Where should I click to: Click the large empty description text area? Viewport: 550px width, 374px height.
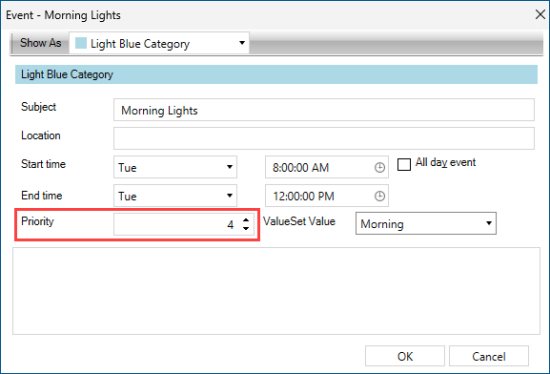pyautogui.click(x=276, y=291)
